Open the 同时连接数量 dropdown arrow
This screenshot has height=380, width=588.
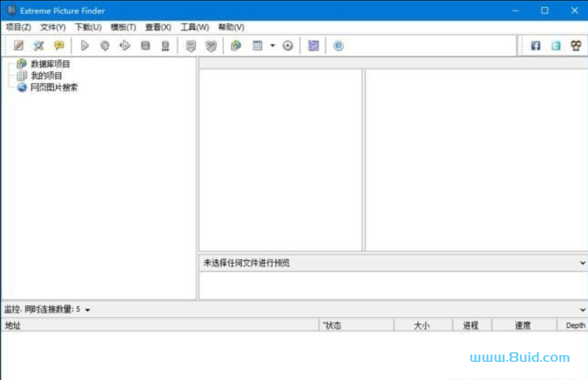tap(87, 310)
